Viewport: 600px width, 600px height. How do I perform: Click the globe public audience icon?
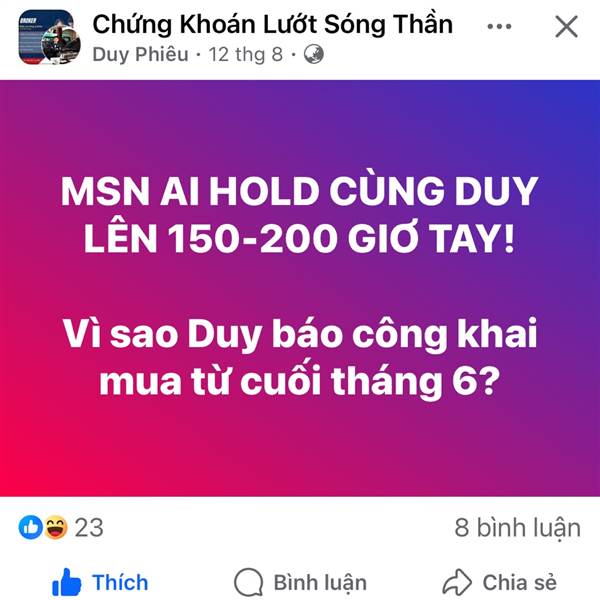point(314,54)
